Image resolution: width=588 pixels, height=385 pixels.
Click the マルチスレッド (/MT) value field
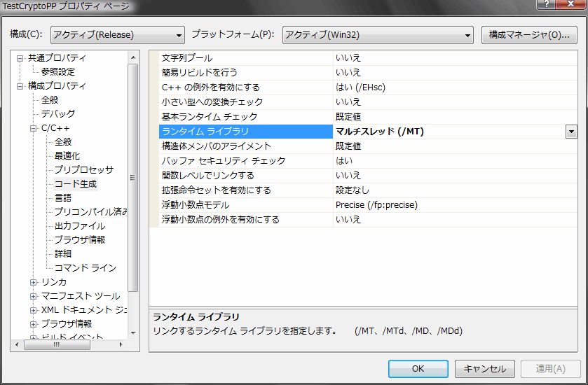click(x=449, y=132)
